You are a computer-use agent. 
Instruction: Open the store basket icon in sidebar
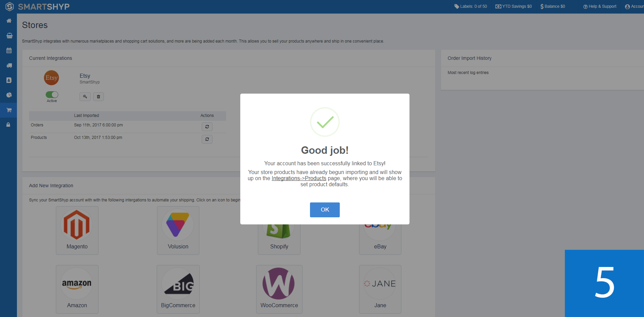(x=9, y=36)
